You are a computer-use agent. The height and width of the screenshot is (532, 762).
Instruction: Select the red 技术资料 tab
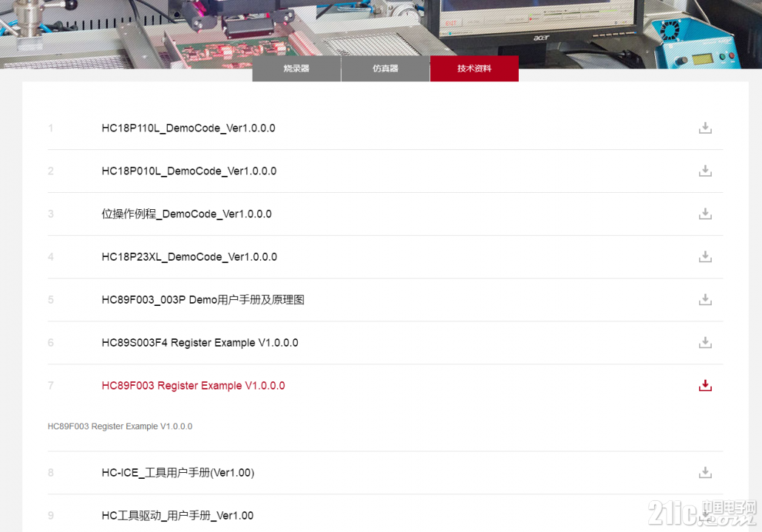click(474, 69)
